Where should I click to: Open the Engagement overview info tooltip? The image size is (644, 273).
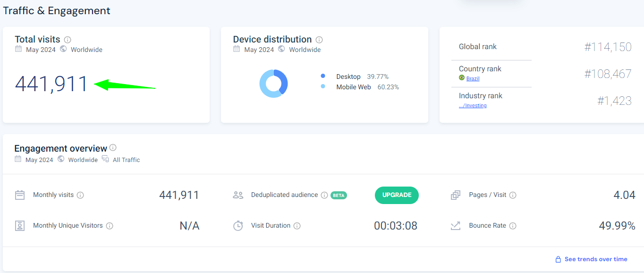coord(113,148)
